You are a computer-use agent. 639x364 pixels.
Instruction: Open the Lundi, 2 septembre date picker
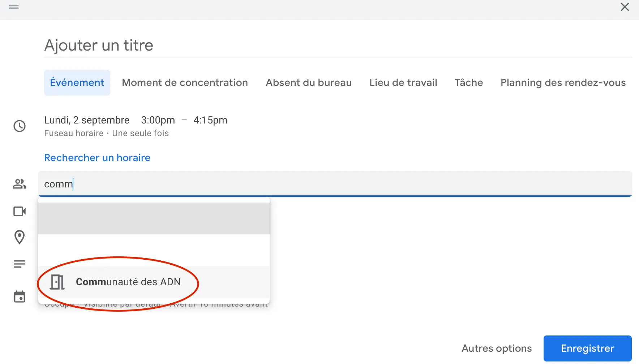87,120
